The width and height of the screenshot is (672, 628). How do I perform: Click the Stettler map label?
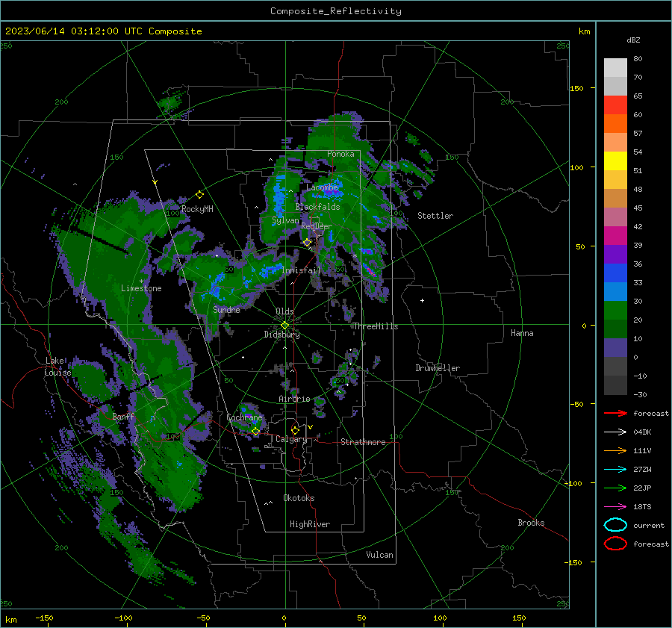pos(435,216)
